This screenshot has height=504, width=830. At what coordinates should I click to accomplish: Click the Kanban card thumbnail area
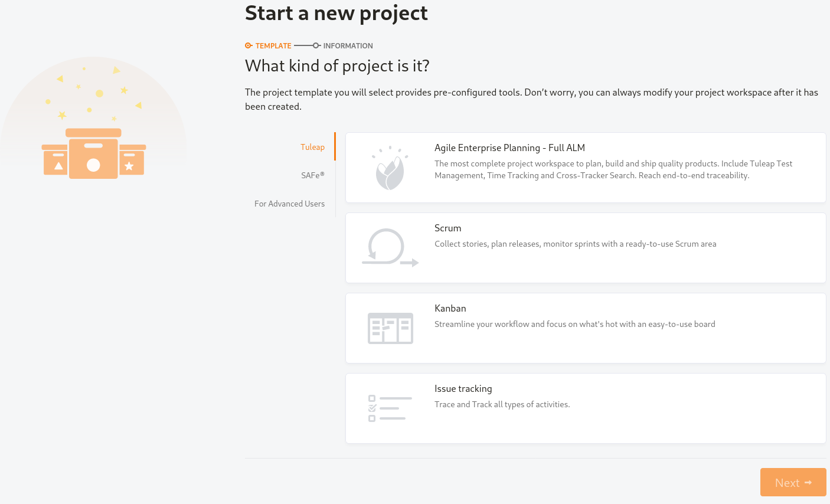(x=390, y=328)
